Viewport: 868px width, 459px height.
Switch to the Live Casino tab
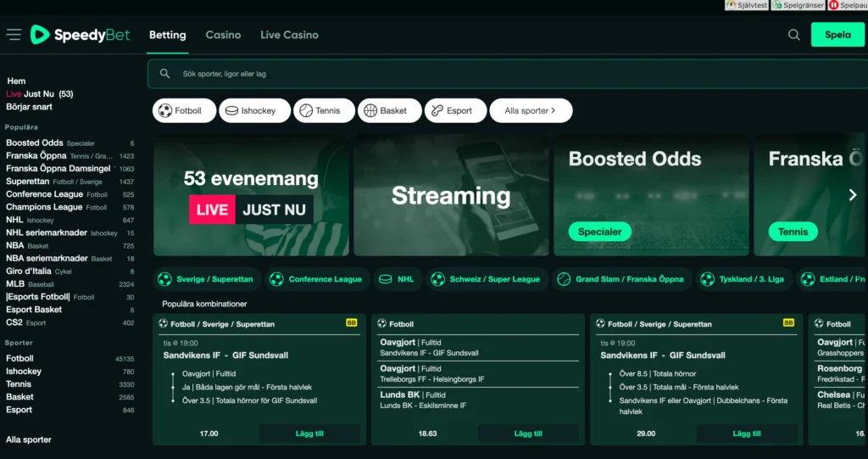pos(289,35)
